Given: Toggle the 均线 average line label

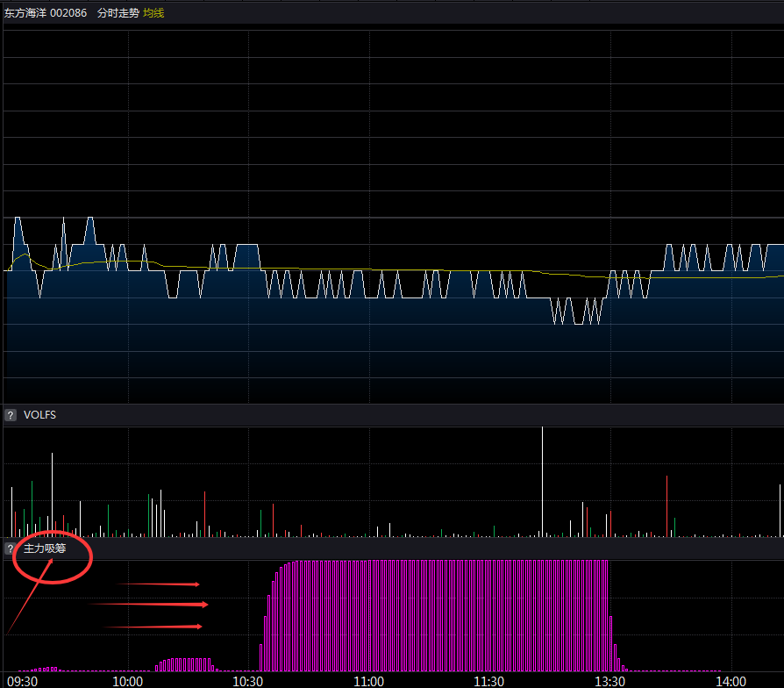Looking at the screenshot, I should tap(153, 13).
